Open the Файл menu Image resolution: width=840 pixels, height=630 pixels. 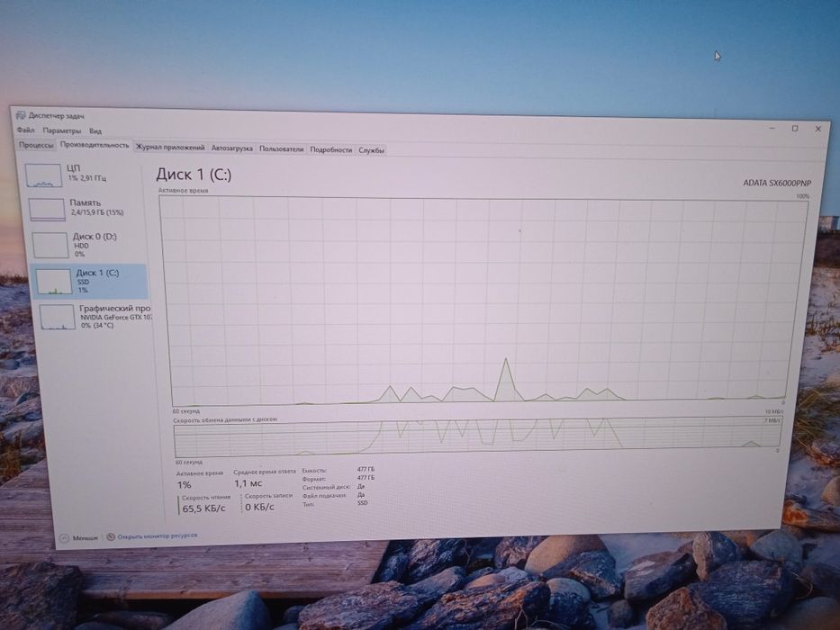25,130
